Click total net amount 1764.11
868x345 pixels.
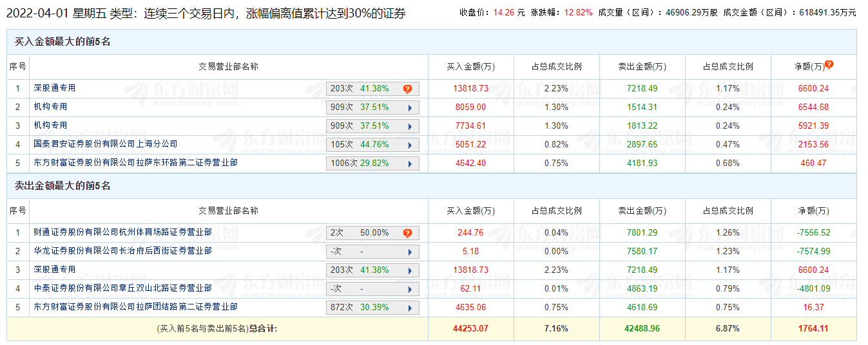(813, 329)
